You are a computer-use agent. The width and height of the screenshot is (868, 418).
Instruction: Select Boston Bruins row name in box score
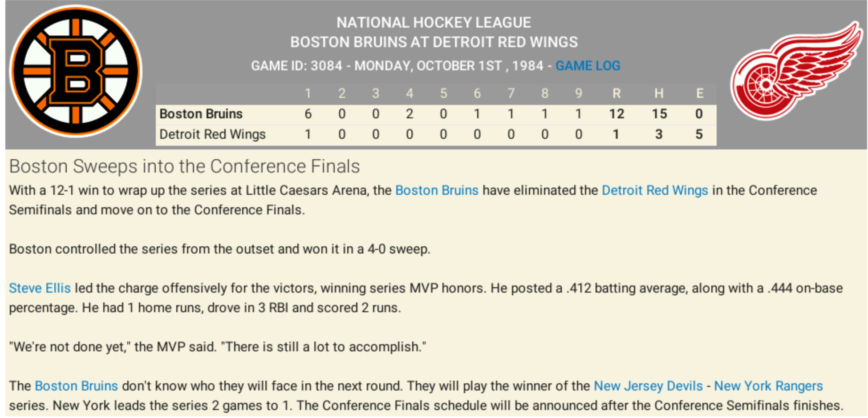click(201, 114)
